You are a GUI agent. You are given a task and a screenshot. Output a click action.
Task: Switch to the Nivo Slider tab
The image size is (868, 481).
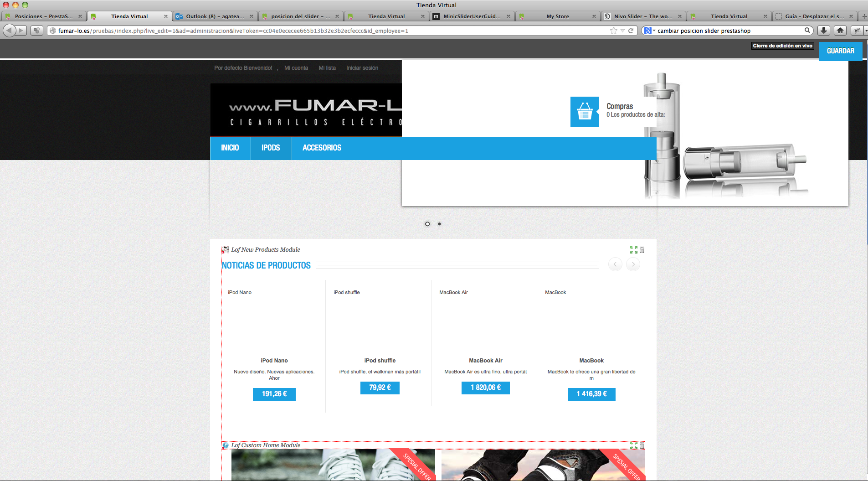(x=643, y=16)
